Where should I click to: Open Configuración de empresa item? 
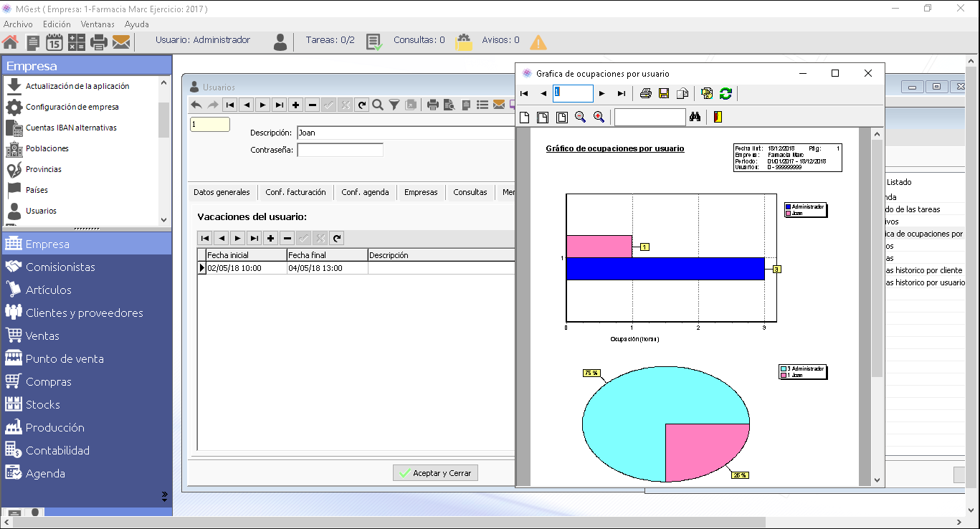point(72,107)
